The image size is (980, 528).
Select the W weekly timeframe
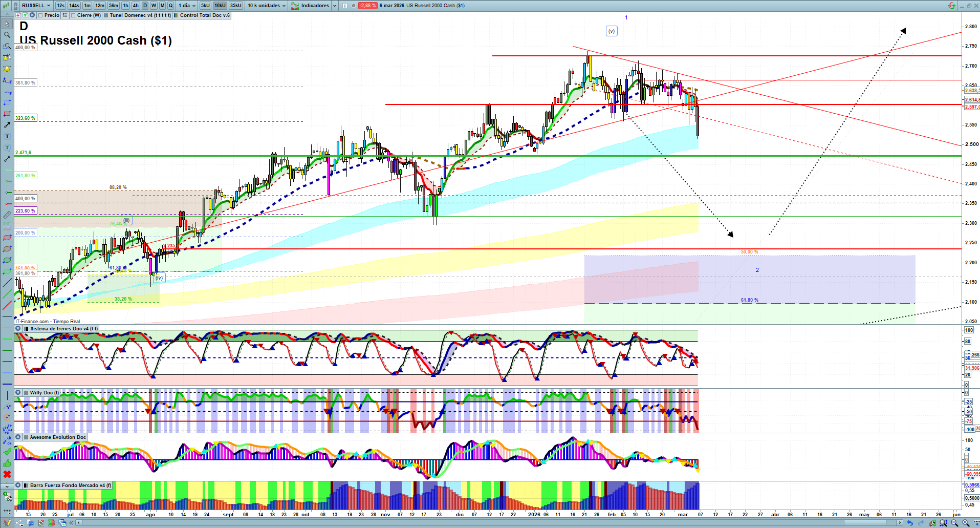click(x=154, y=6)
